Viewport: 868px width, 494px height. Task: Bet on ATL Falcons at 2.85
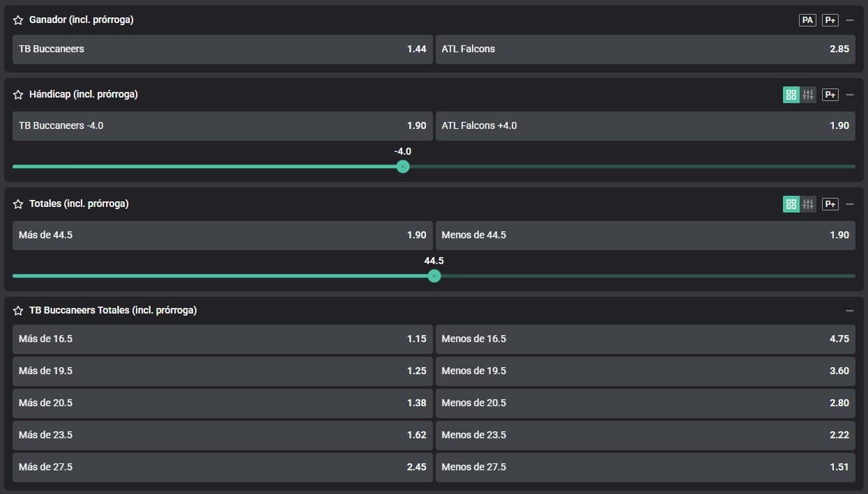pos(645,49)
